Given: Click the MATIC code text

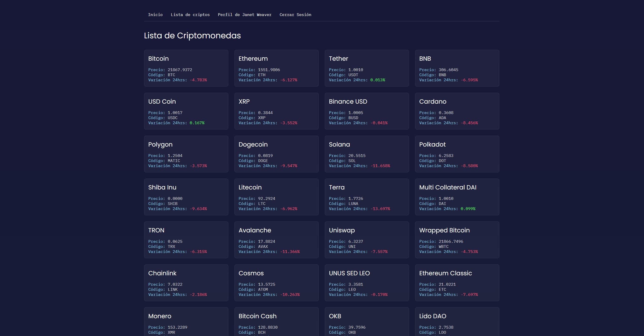Looking at the screenshot, I should click(174, 161).
